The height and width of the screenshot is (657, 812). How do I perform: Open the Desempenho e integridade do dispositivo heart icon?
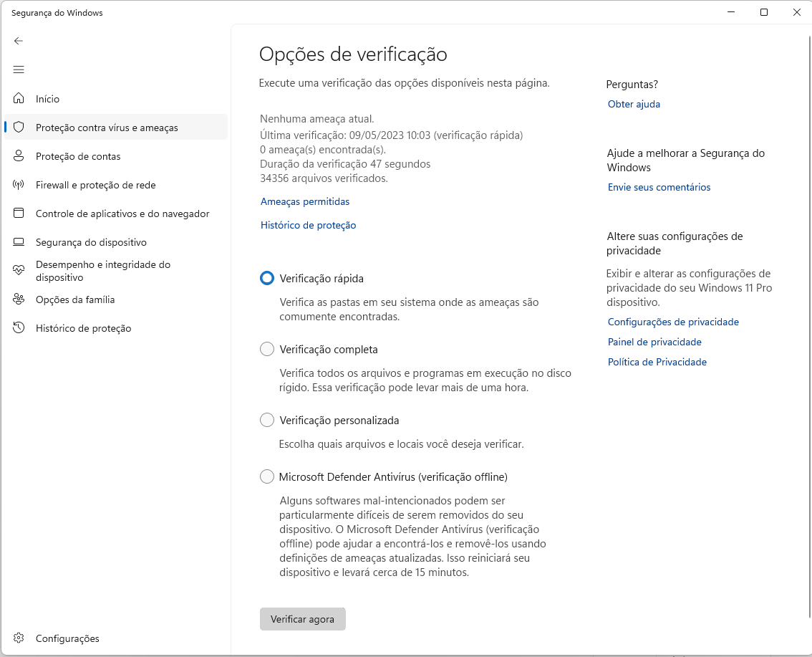(x=19, y=270)
